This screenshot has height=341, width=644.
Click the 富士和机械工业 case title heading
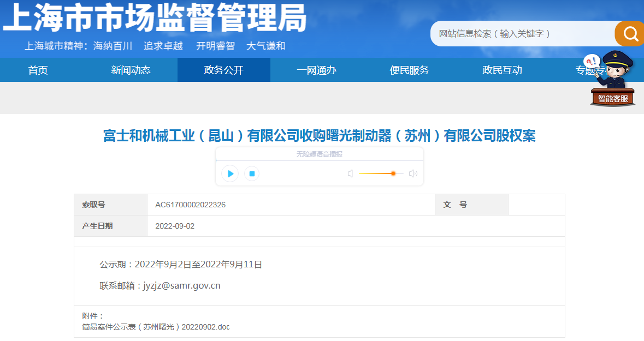tap(319, 135)
